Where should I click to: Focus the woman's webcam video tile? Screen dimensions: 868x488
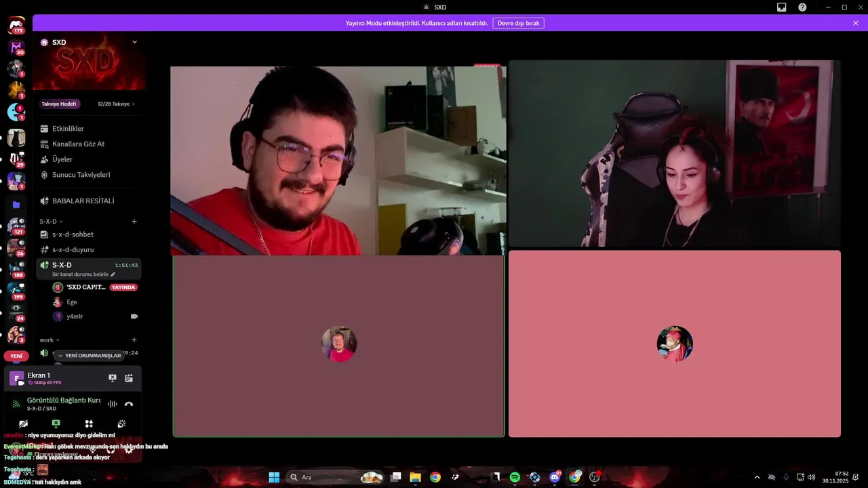[675, 153]
